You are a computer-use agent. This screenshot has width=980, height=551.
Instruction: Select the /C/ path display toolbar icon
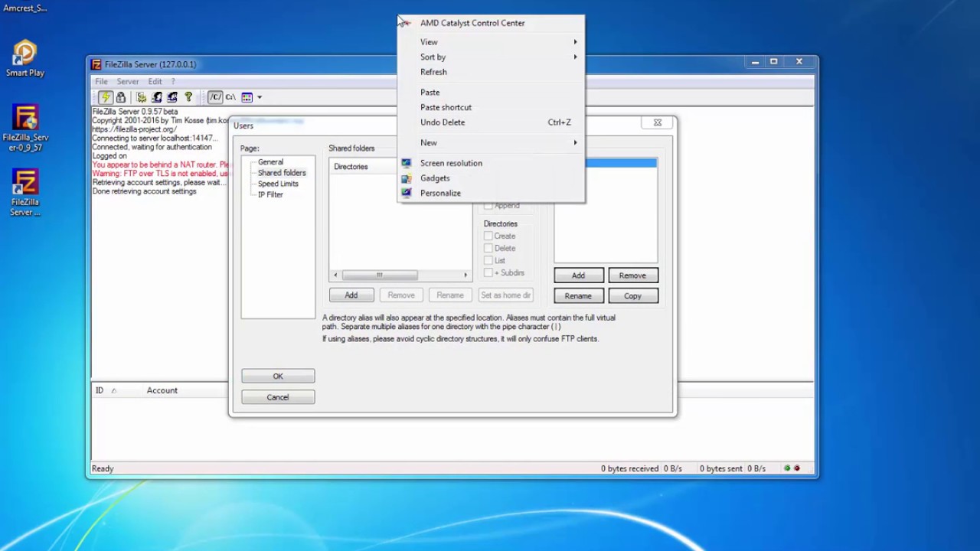[x=215, y=97]
